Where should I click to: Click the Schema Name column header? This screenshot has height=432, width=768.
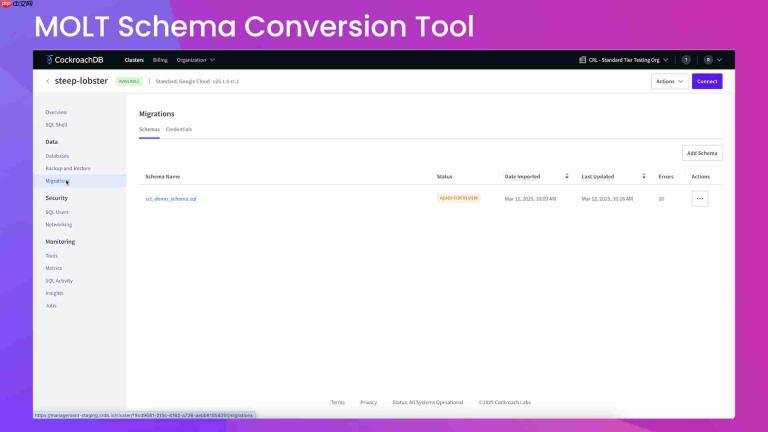163,176
